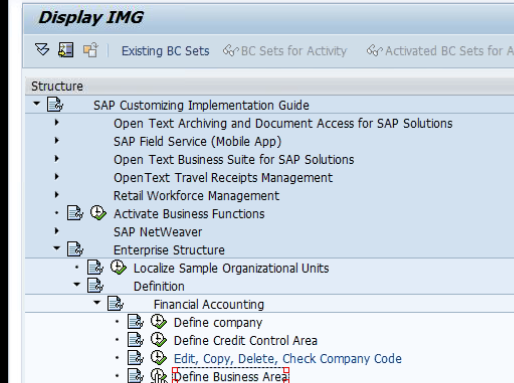514x383 pixels.
Task: Click Existing BC Sets button
Action: pyautogui.click(x=165, y=51)
